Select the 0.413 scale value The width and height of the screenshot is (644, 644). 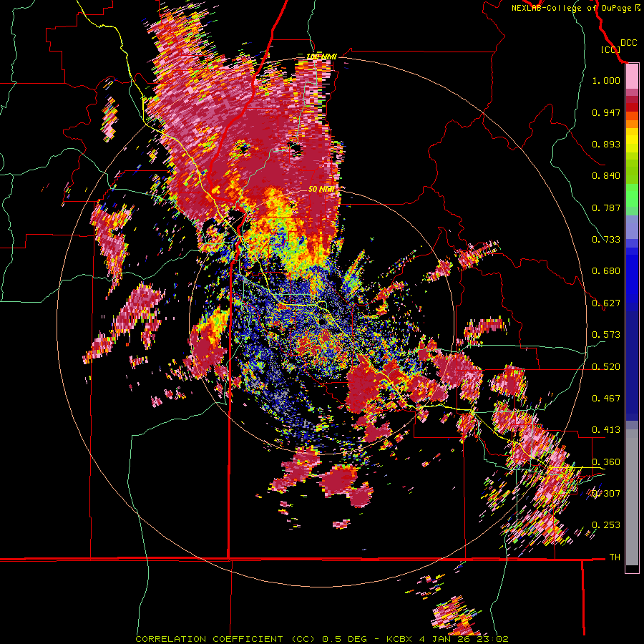[606, 430]
